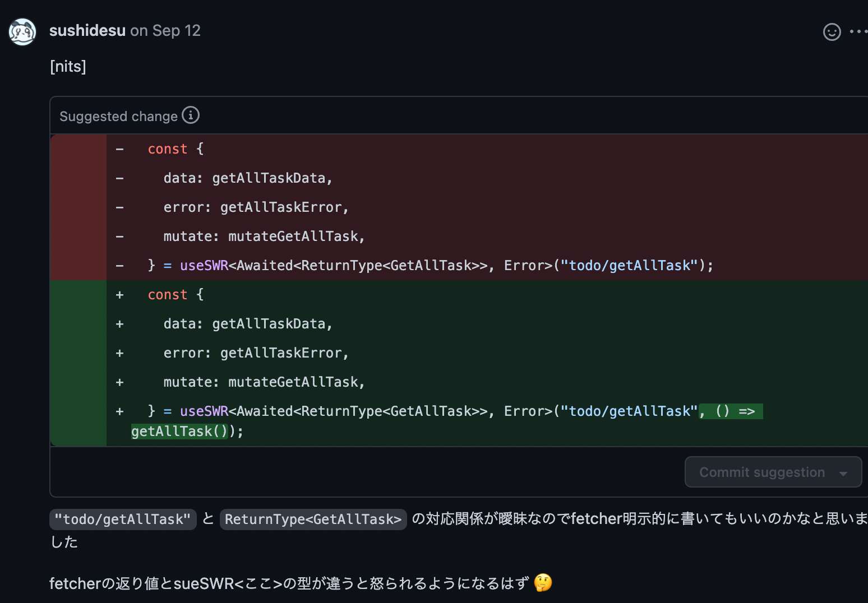Screen dimensions: 868x603
Task: Show info icon next to Suggested change
Action: (x=191, y=115)
